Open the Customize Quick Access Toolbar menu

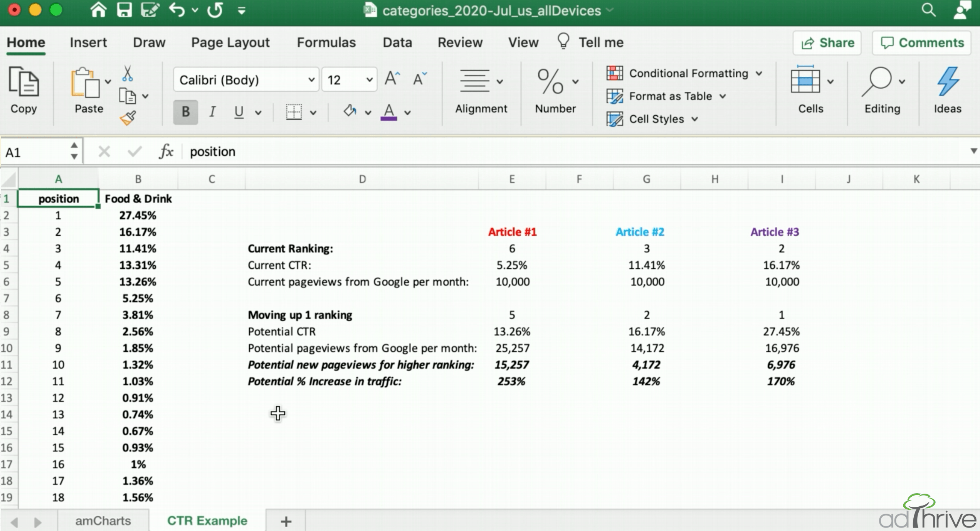click(x=242, y=10)
